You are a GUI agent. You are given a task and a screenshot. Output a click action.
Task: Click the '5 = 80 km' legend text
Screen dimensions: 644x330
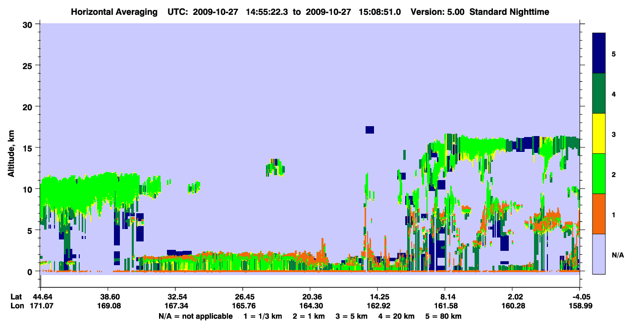444,316
